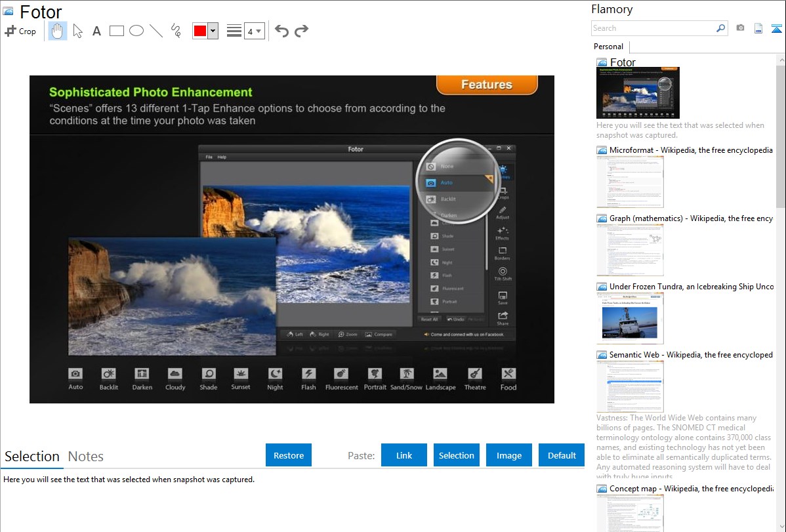
Task: Choose the freehand squiggle tool
Action: click(x=175, y=31)
